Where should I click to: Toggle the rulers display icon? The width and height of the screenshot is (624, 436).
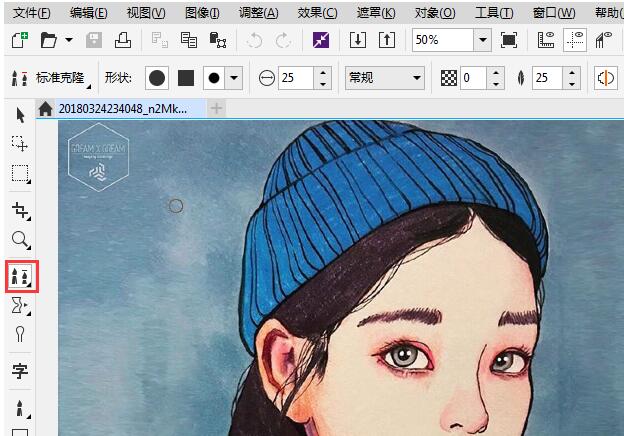[546, 40]
